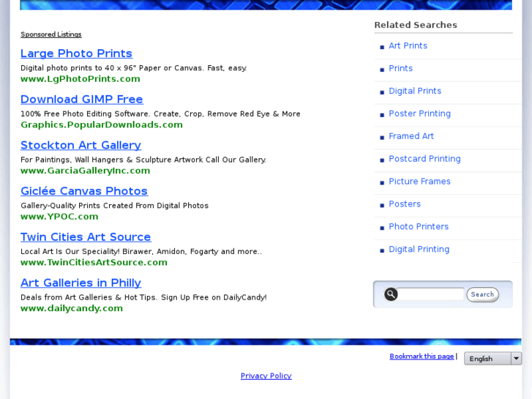Click the www.YPOC.com URL

coord(59,216)
